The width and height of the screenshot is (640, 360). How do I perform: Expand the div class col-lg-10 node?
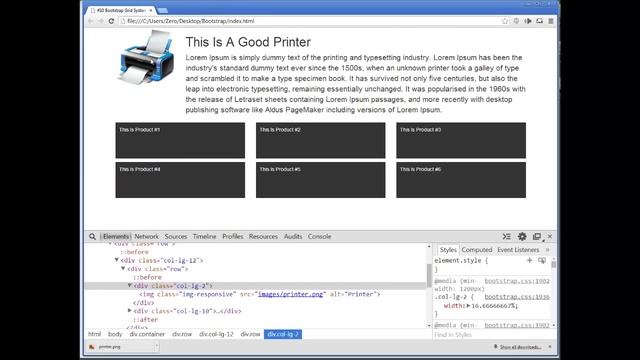[x=130, y=311]
